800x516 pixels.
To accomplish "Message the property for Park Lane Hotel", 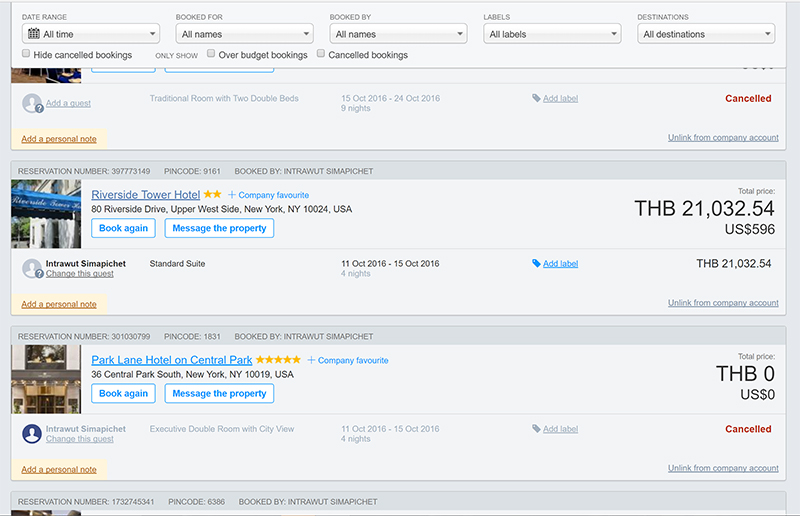I will pos(219,393).
